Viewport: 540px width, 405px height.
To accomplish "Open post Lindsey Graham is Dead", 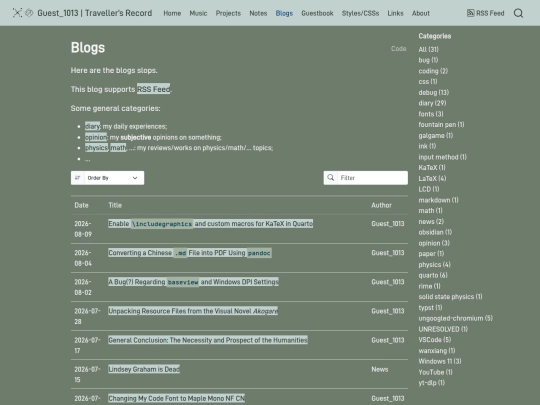I will point(144,369).
